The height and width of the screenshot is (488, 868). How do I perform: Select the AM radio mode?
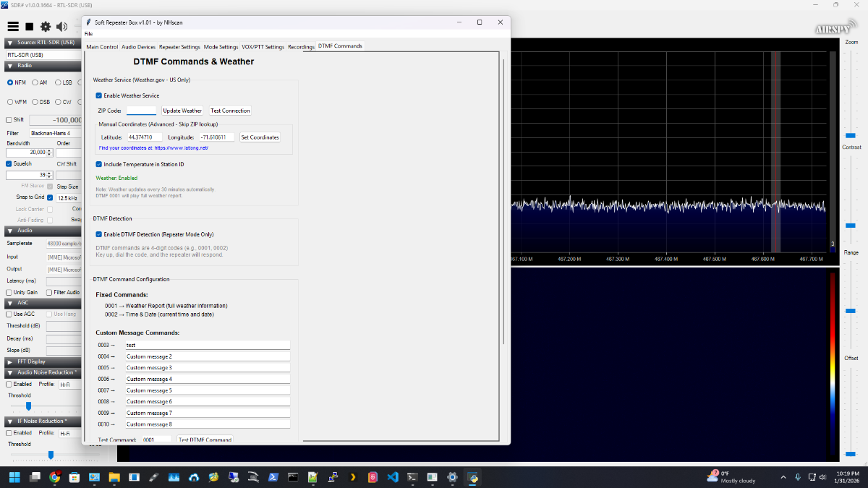[x=35, y=82]
